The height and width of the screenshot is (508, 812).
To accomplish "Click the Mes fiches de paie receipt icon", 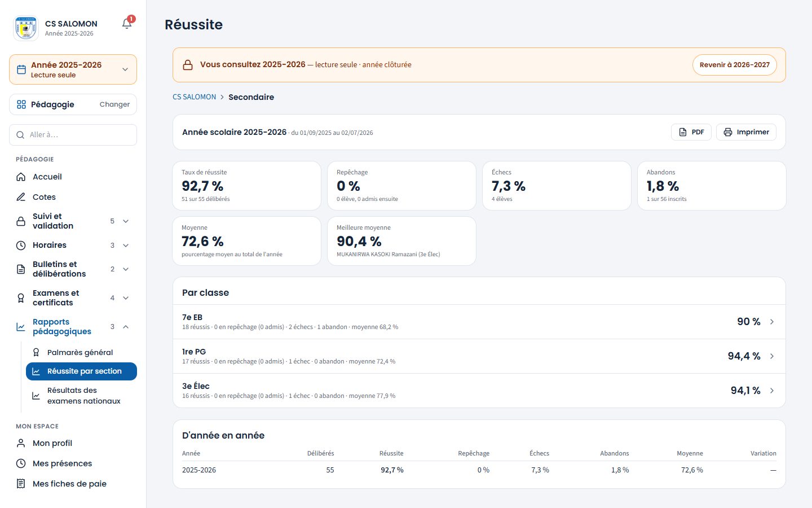I will click(21, 484).
